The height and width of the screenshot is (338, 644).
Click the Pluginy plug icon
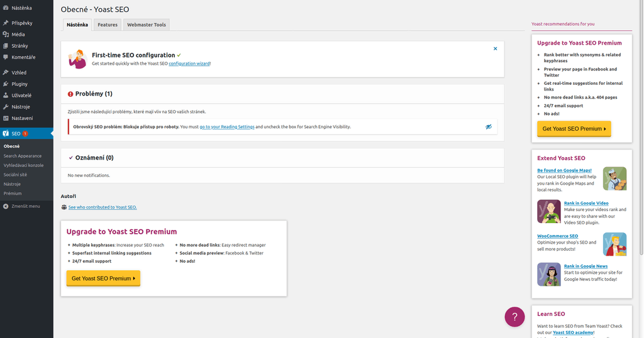click(6, 84)
